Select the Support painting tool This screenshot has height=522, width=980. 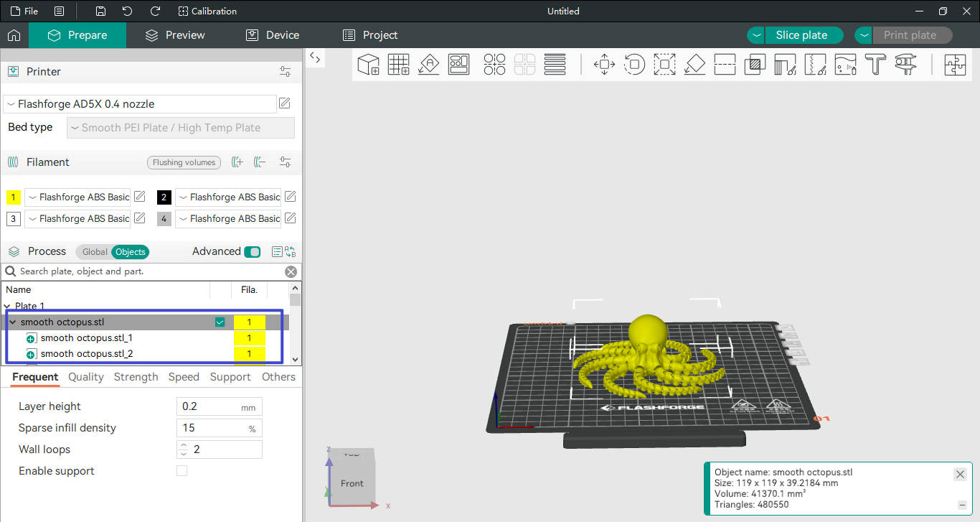(x=786, y=65)
